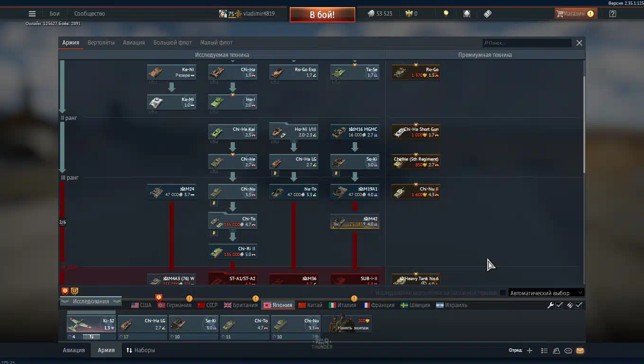This screenshot has width=644, height=364.
Task: Select the Ho-I tank card
Action: coord(233,102)
